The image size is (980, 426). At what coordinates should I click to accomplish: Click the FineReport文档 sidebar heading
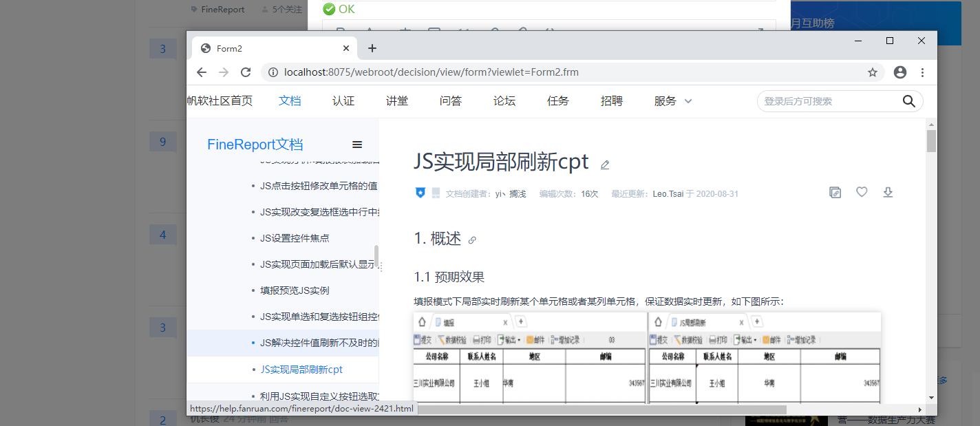[255, 145]
